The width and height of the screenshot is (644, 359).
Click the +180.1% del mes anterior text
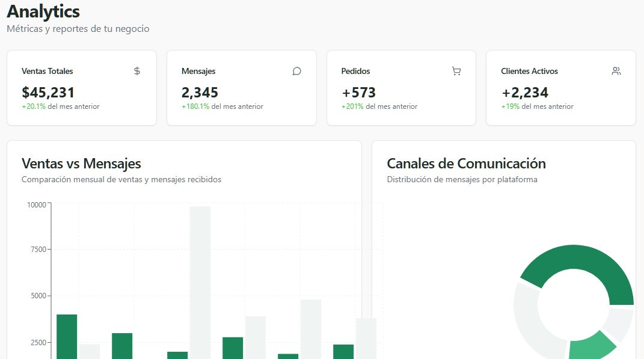[222, 106]
